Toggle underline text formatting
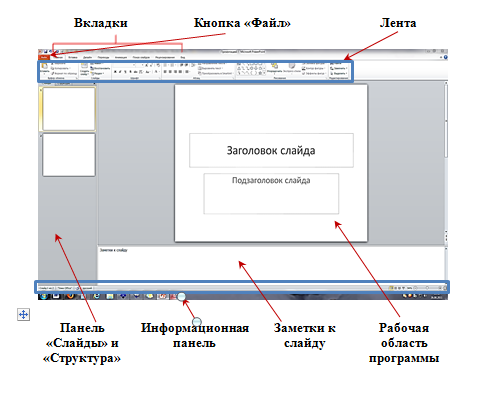This screenshot has width=482, height=394. tap(125, 72)
